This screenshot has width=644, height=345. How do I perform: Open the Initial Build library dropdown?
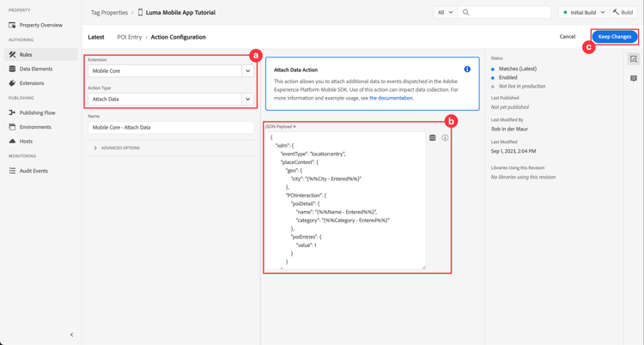click(x=584, y=13)
